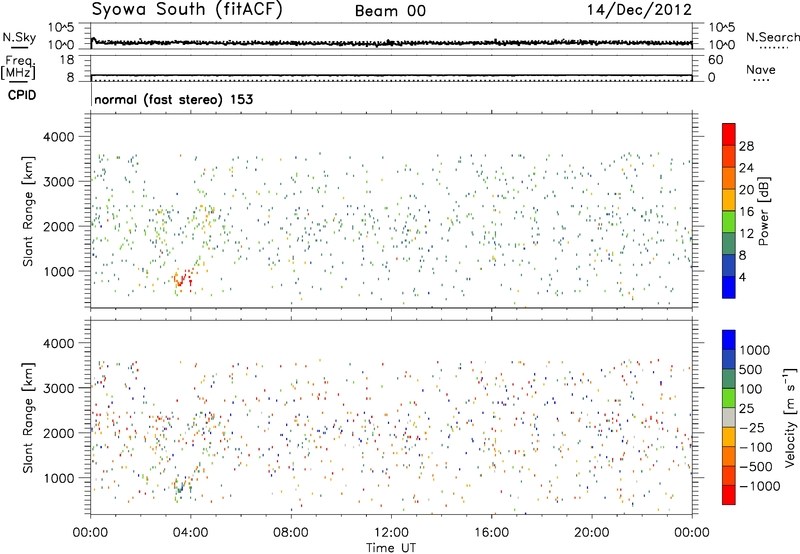This screenshot has height=554, width=800.
Task: Click the 4000 tick in velocity panel
Action: point(59,343)
